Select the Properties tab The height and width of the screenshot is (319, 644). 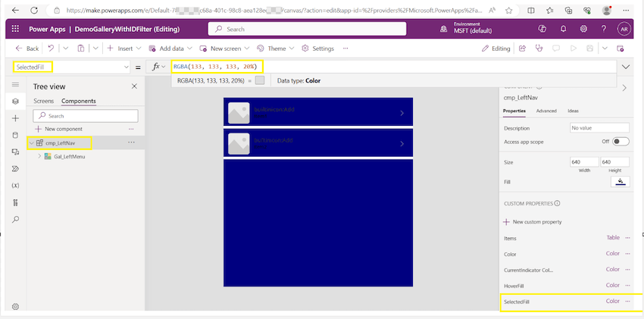coord(514,111)
